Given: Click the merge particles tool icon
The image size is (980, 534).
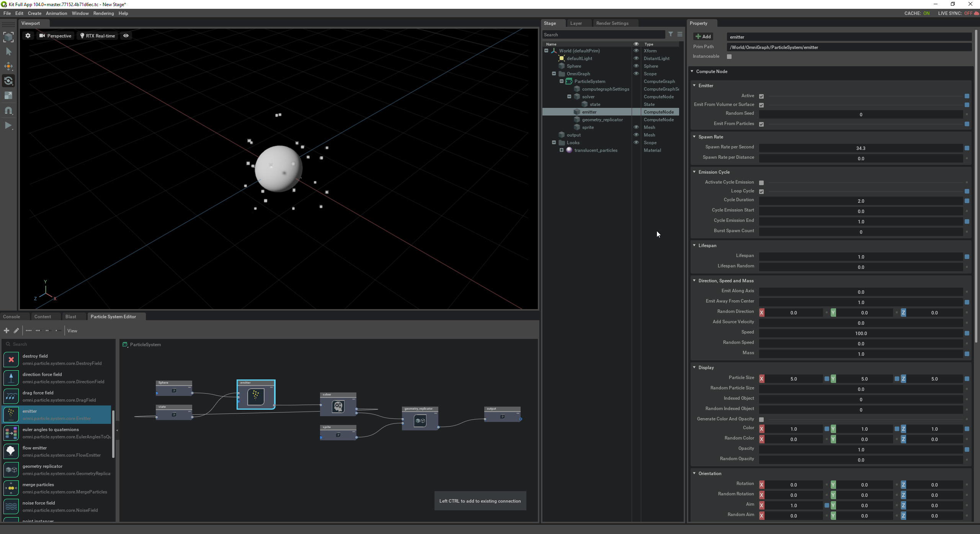Looking at the screenshot, I should (11, 488).
